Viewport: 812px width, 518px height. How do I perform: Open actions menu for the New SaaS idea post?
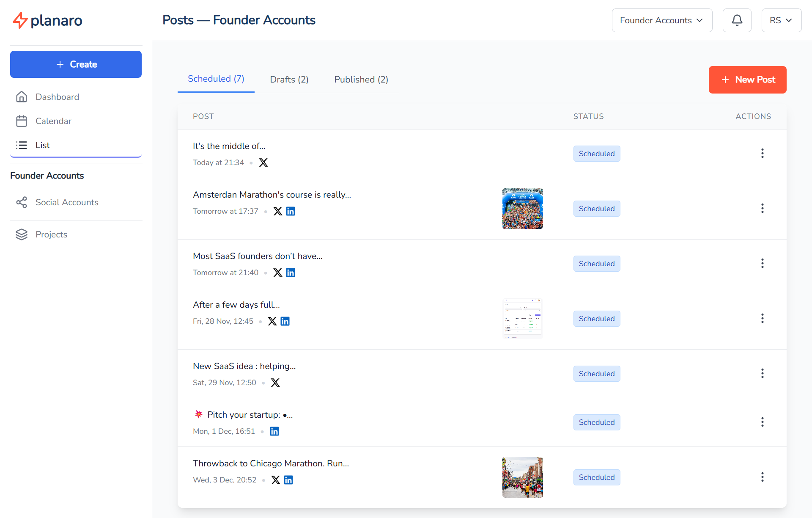click(x=762, y=373)
